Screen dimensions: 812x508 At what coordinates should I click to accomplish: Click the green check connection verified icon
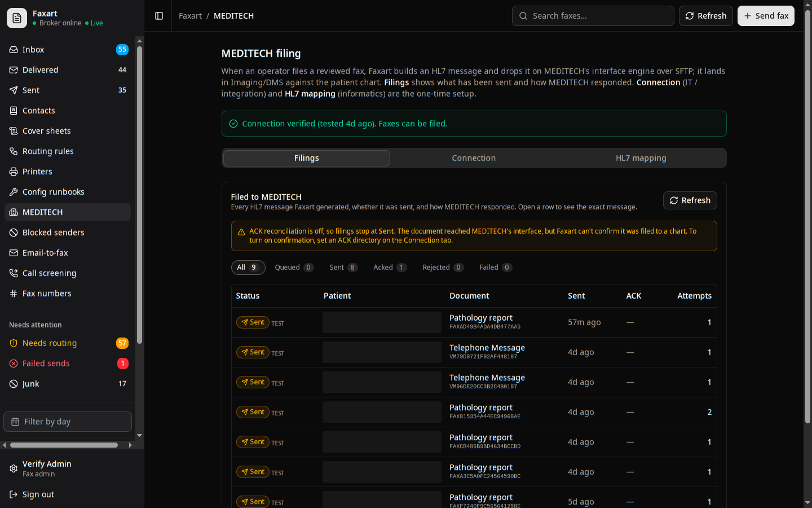[233, 124]
